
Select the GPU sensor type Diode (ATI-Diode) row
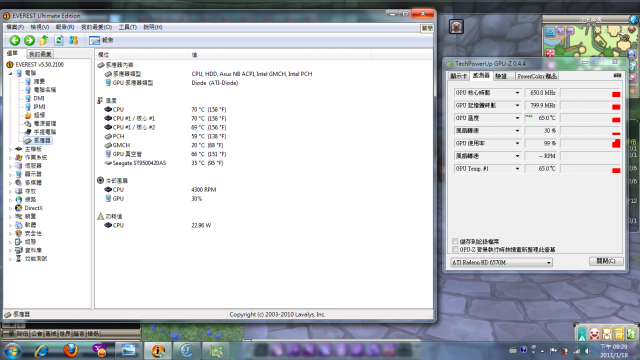tap(264, 83)
